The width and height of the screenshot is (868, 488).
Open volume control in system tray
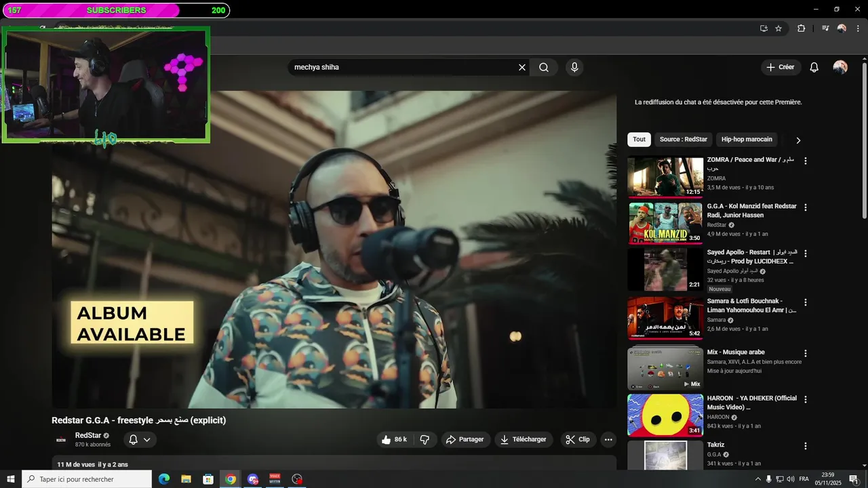click(791, 479)
